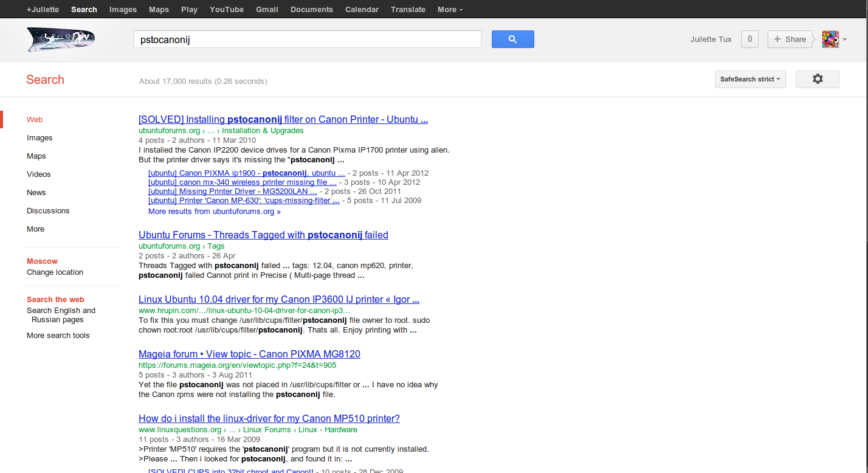Open Play in the top bar

tap(189, 9)
